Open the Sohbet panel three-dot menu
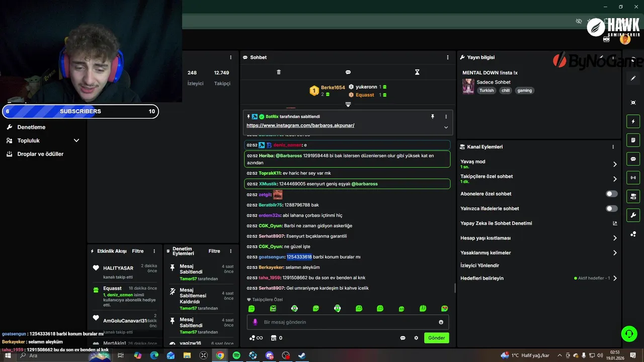 coord(448,57)
